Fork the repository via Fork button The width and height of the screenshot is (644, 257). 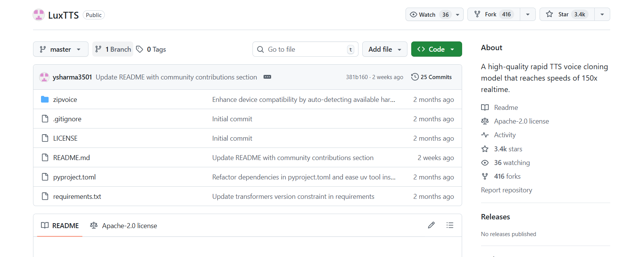pos(494,14)
